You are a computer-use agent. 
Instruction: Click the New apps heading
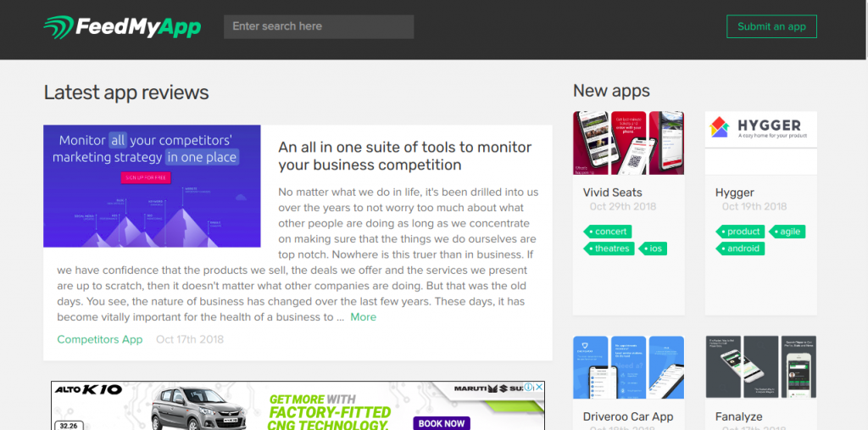(611, 90)
